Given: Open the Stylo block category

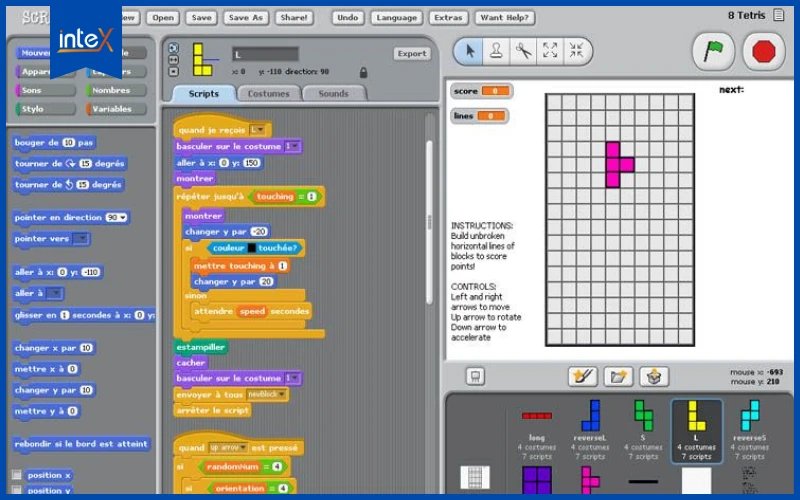Looking at the screenshot, I should pyautogui.click(x=46, y=109).
